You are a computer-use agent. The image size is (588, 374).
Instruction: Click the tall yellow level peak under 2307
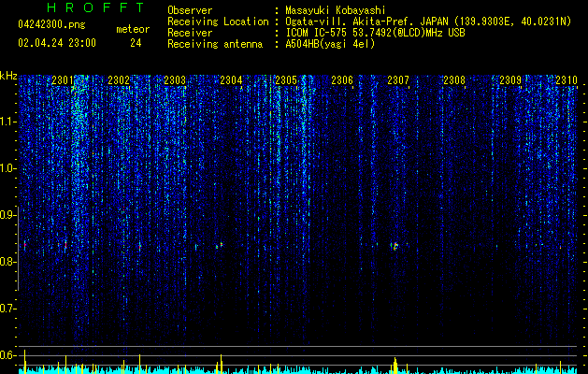tap(394, 366)
